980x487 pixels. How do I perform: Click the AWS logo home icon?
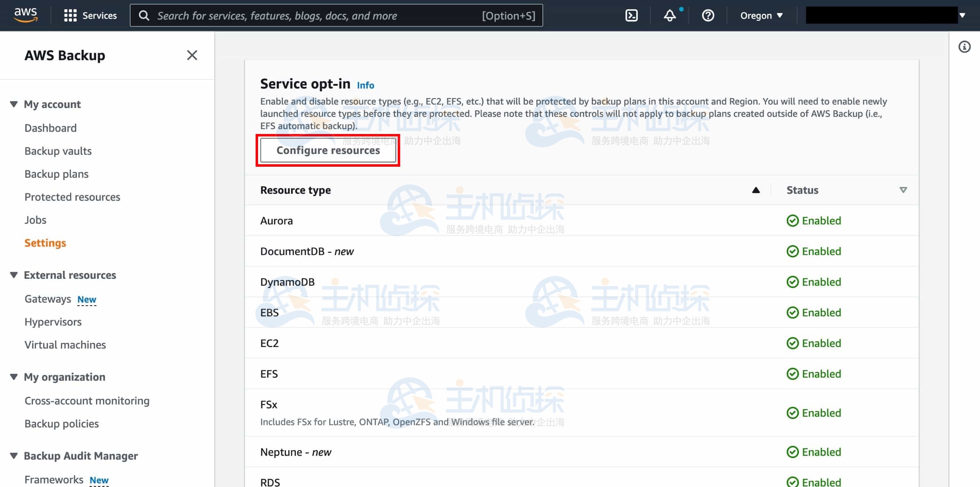coord(25,15)
